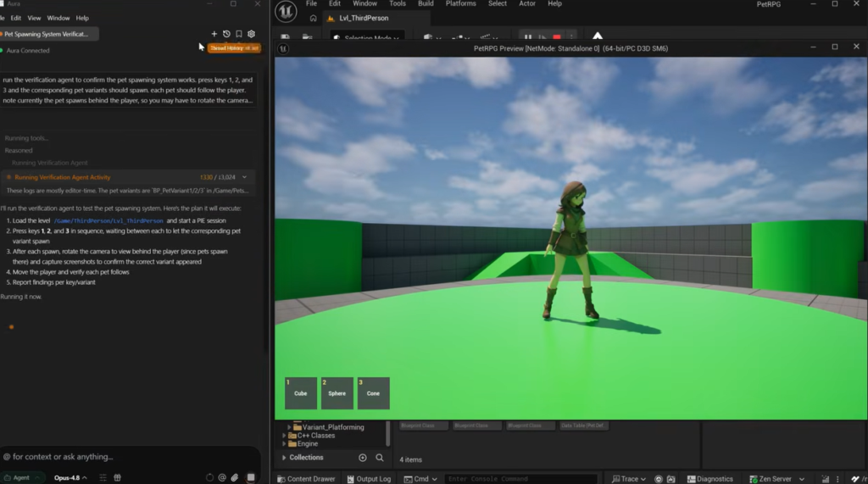Click the home icon beside the Lvl_ThirdPerson tab
The width and height of the screenshot is (868, 484).
pos(314,19)
